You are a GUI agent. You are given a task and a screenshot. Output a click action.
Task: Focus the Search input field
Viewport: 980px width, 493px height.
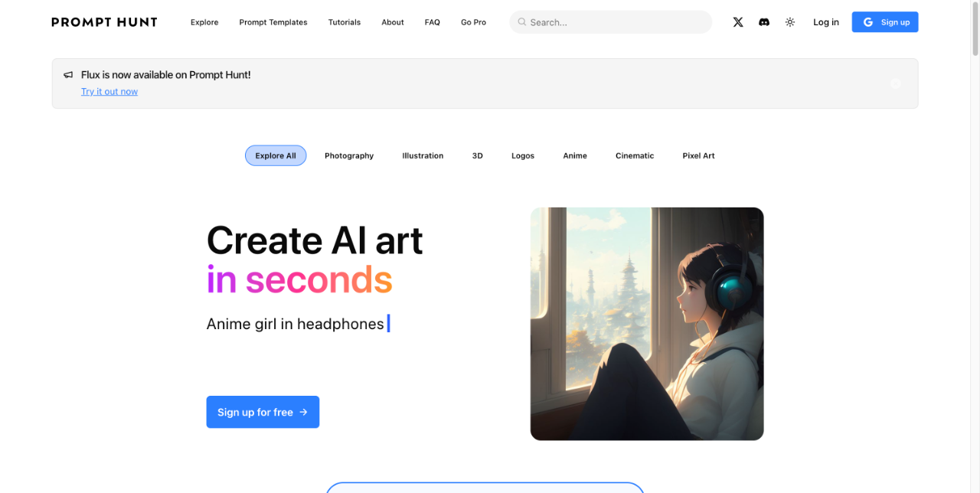coord(611,22)
